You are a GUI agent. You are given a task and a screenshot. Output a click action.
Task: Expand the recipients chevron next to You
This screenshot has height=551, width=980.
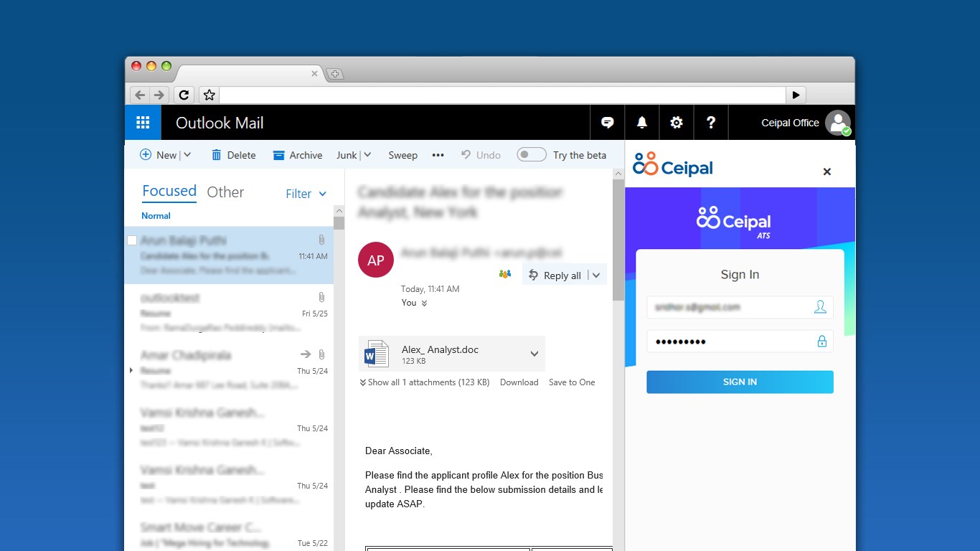[x=424, y=303]
